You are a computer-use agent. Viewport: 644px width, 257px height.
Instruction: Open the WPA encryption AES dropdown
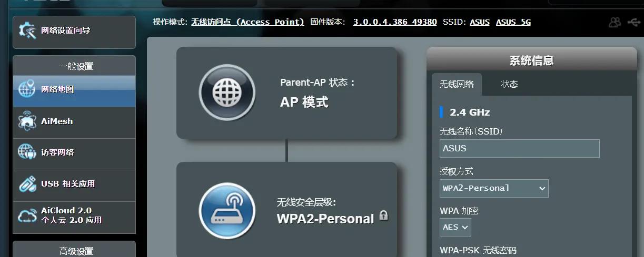[x=455, y=227]
